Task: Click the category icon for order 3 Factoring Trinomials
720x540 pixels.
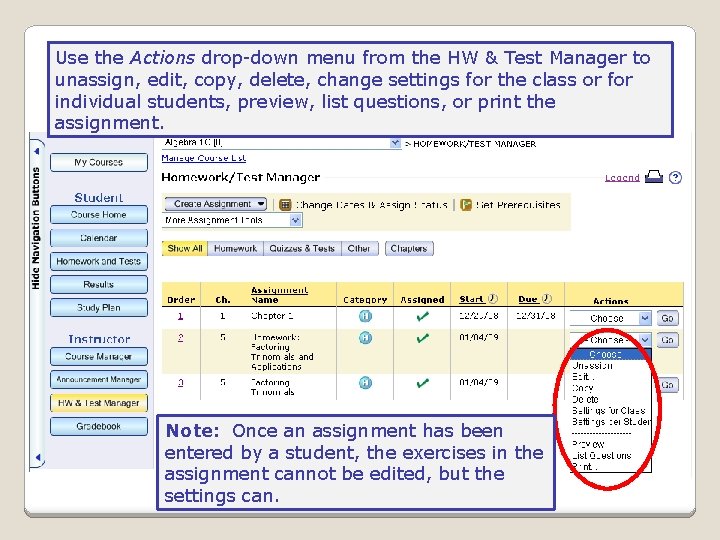Action: pos(365,382)
